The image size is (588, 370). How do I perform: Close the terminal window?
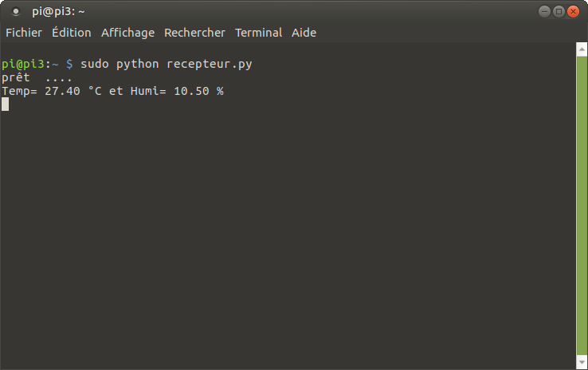click(x=573, y=11)
